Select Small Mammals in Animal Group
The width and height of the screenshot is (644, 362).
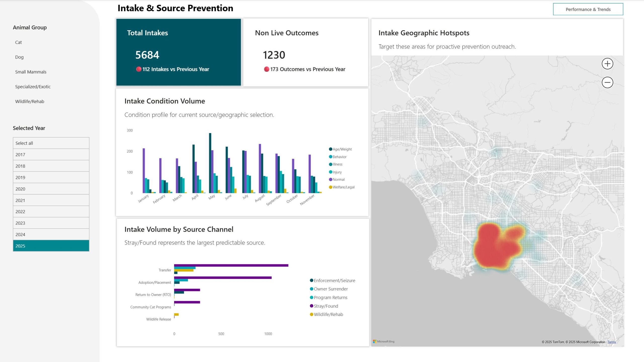[31, 72]
